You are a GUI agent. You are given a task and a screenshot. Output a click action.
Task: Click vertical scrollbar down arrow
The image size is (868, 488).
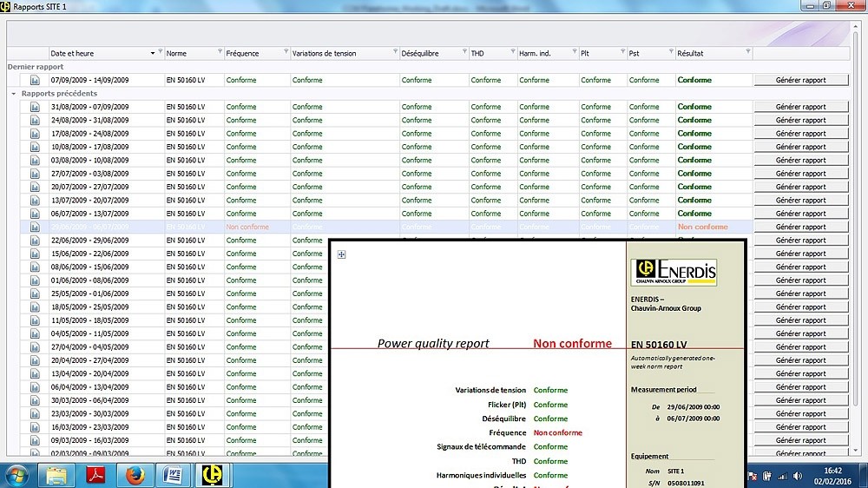[857, 451]
